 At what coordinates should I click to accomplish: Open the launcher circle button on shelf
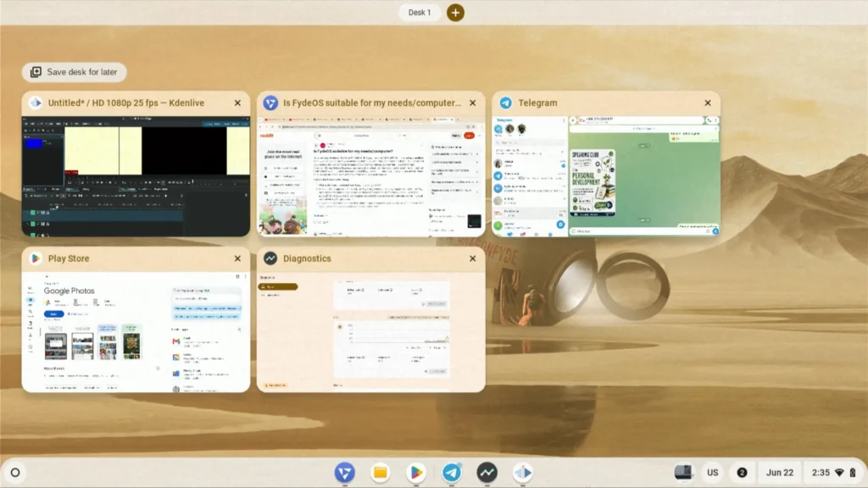click(x=15, y=473)
